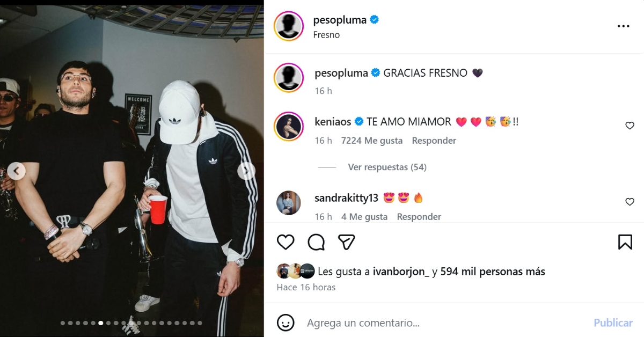Like keniaos comment heart
The image size is (644, 337).
click(630, 126)
